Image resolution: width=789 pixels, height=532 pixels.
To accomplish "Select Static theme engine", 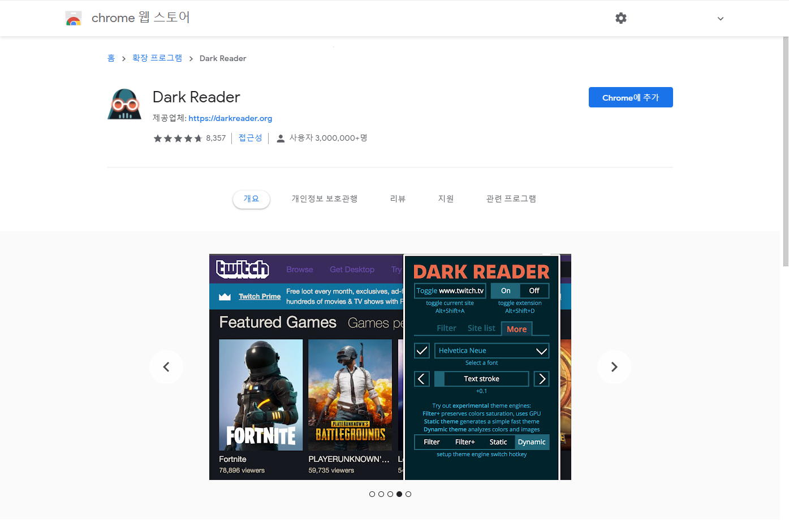I will pos(498,442).
